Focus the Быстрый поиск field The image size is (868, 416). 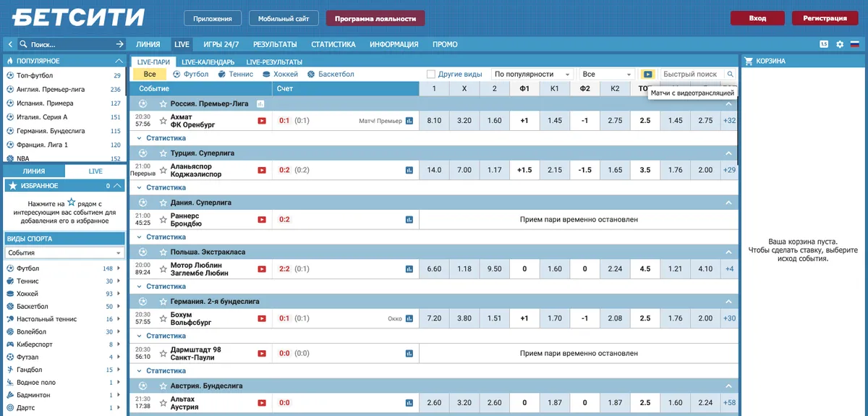coord(692,74)
